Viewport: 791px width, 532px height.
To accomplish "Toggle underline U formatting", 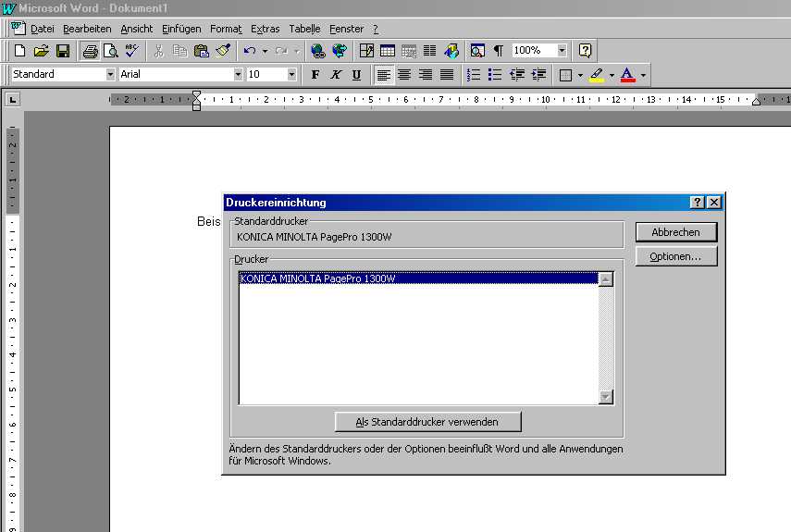I will pos(357,75).
